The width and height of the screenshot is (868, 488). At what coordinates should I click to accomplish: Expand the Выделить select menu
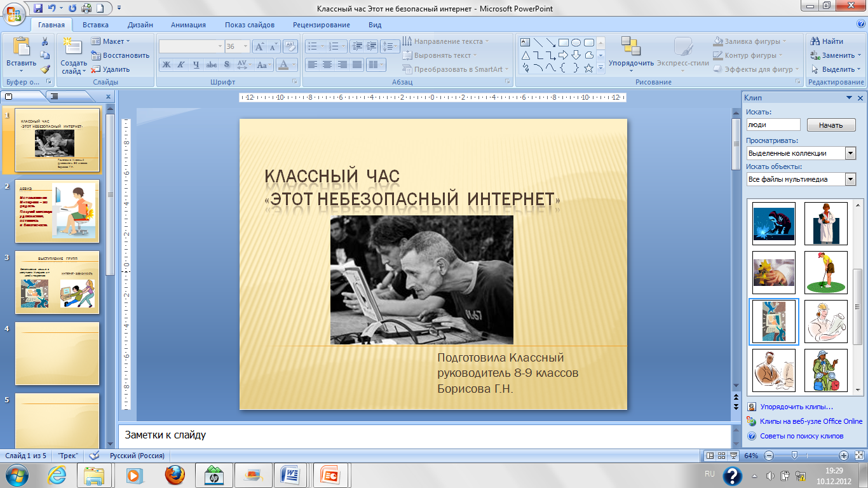[x=837, y=69]
